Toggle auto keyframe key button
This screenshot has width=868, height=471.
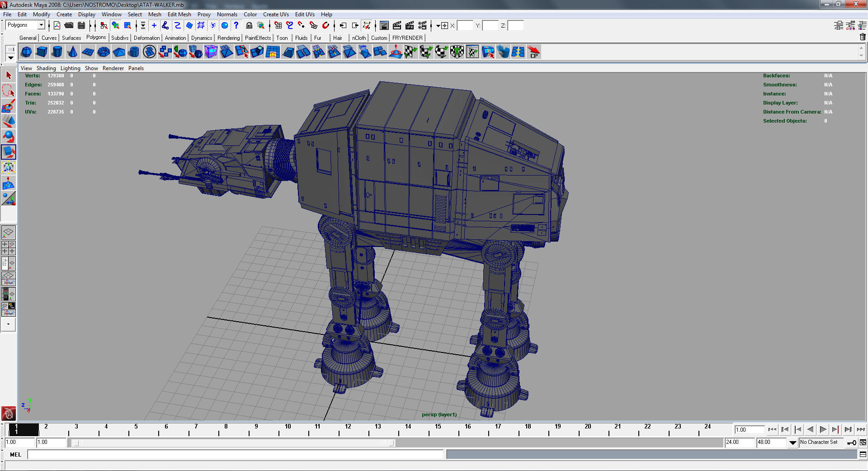(852, 442)
